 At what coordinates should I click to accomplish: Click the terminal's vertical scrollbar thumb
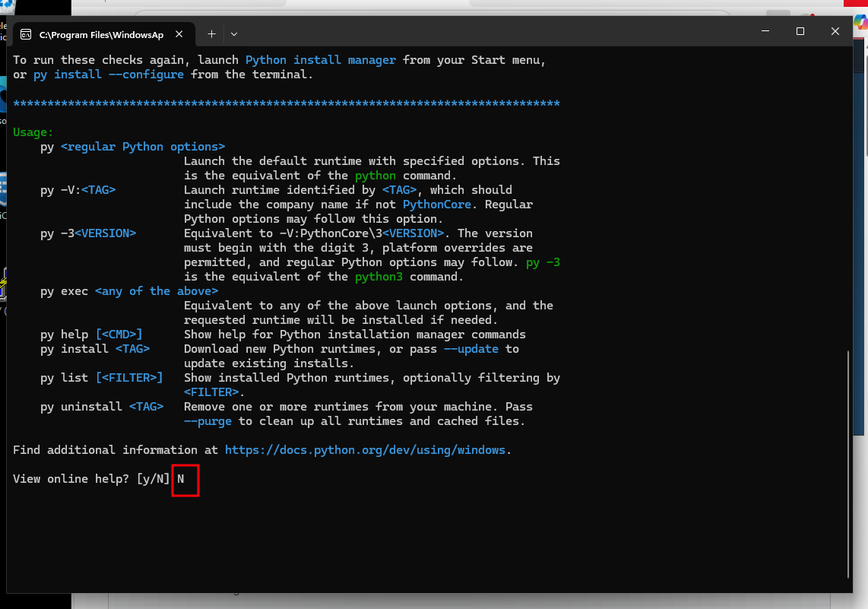tap(848, 464)
